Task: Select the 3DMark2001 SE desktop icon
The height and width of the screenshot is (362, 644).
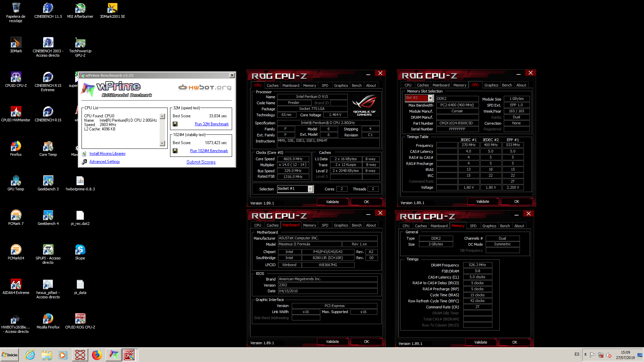Action: point(112,10)
